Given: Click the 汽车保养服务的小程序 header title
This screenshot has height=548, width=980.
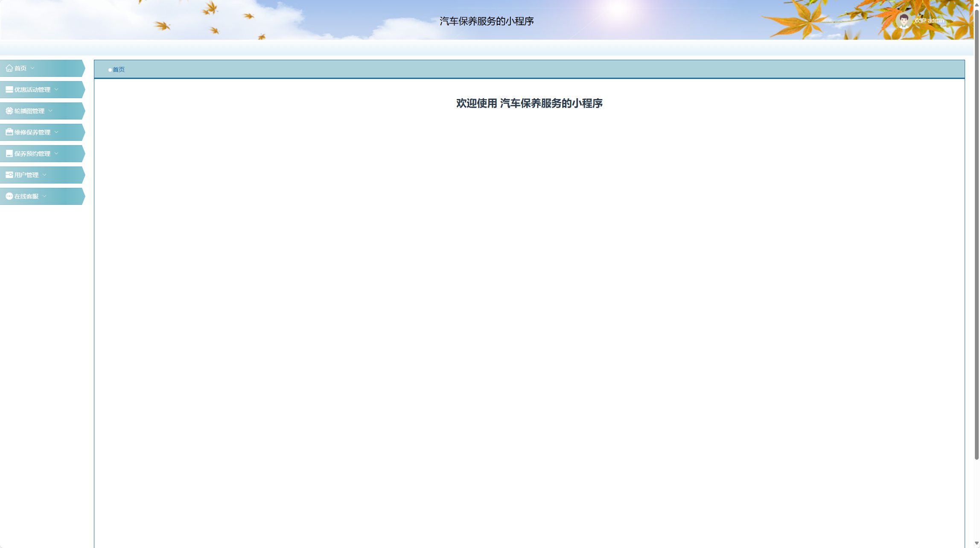Looking at the screenshot, I should pos(487,21).
